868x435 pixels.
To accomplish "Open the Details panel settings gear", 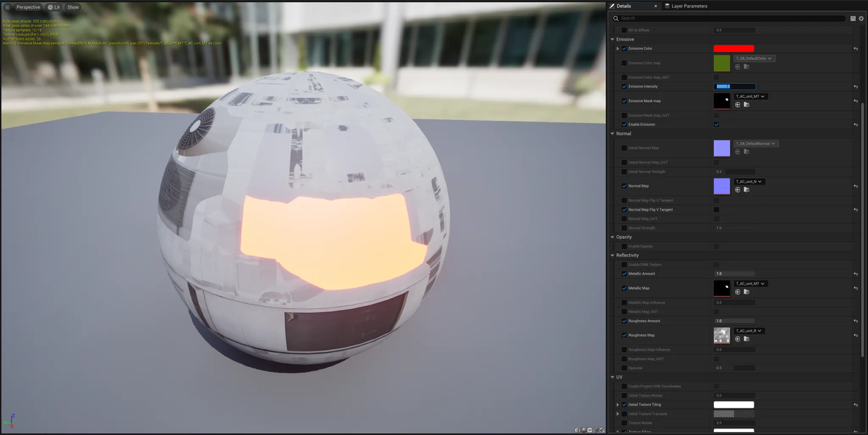I will (x=861, y=18).
